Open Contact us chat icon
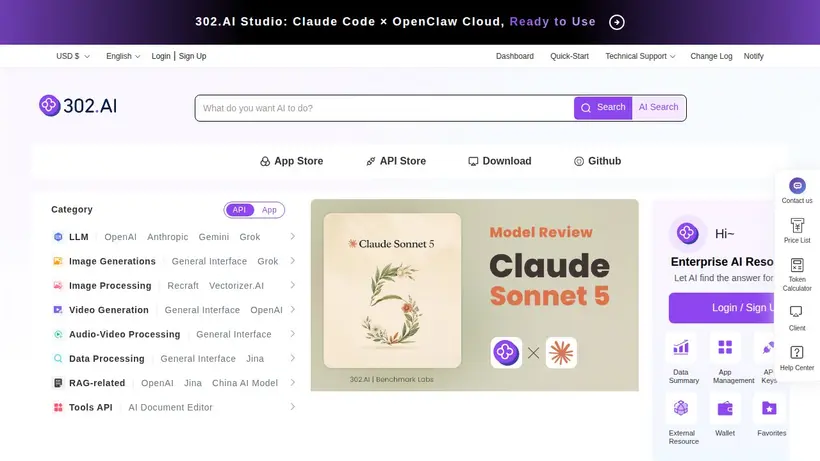The width and height of the screenshot is (820, 461). point(797,186)
